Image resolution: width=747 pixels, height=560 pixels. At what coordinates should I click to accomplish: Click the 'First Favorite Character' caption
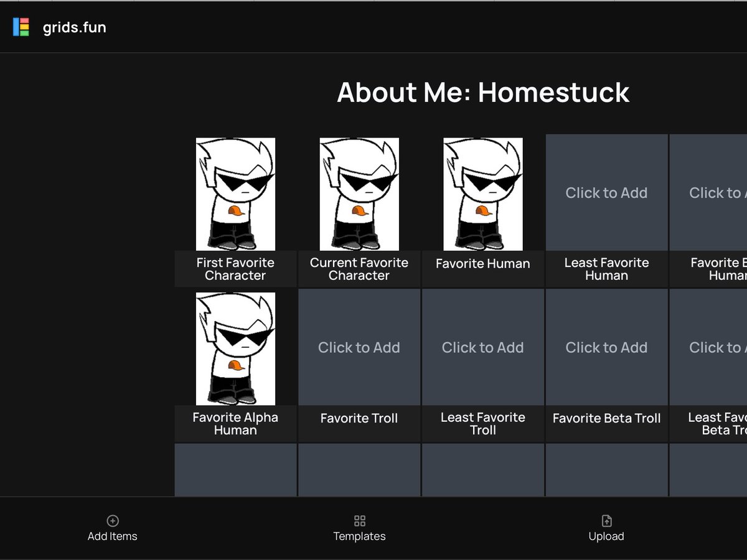[235, 269]
